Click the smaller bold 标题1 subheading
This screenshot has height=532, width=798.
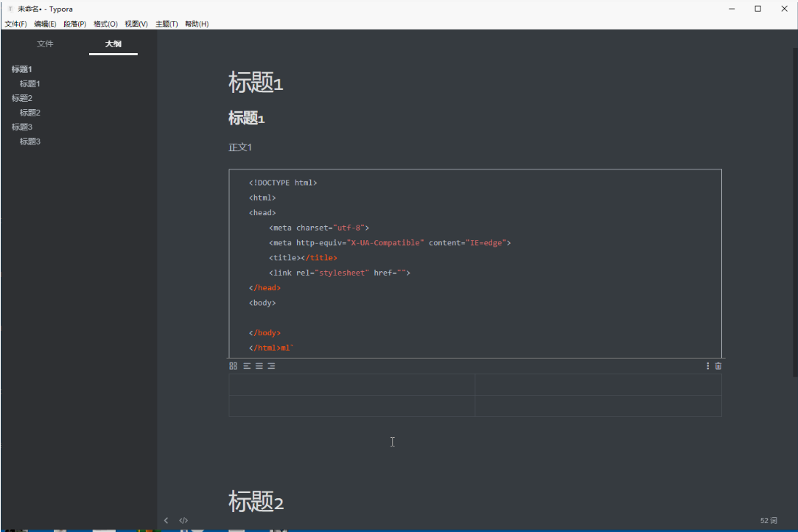click(246, 118)
